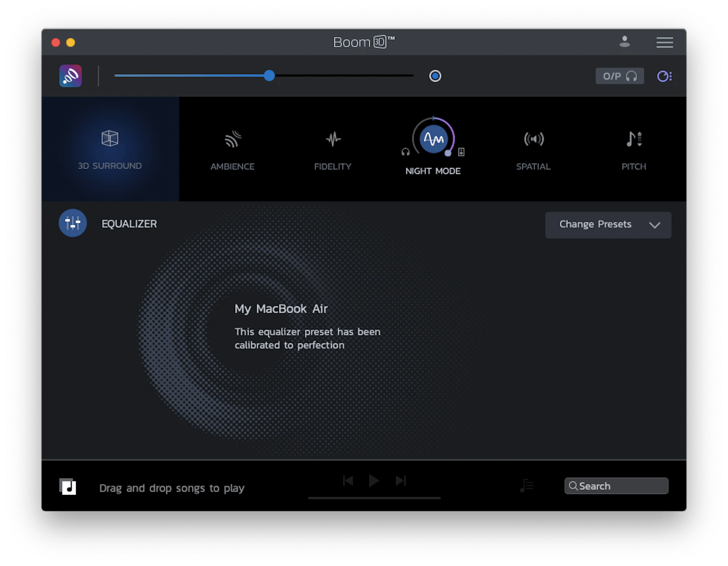Open the user account profile icon
Viewport: 728px width, 566px height.
[624, 42]
